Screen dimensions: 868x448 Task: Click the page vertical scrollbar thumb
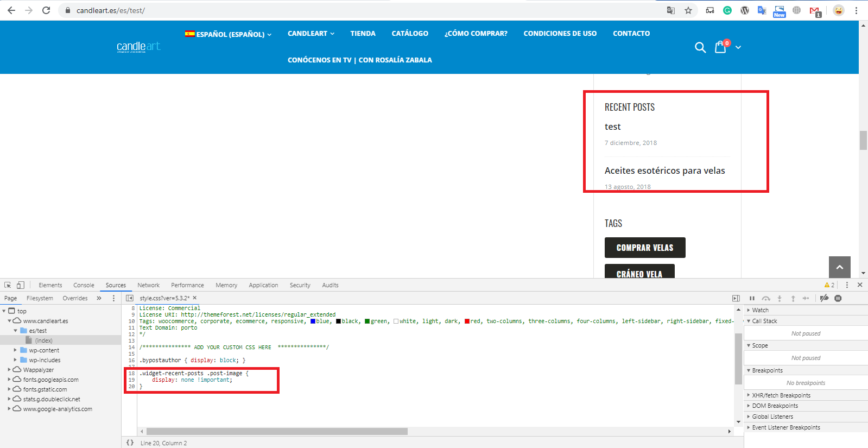pyautogui.click(x=863, y=140)
